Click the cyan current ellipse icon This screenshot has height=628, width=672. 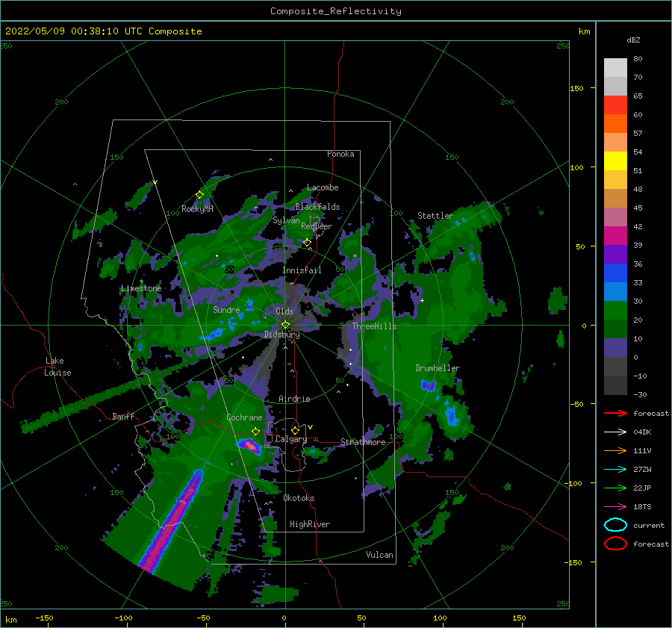coord(615,525)
